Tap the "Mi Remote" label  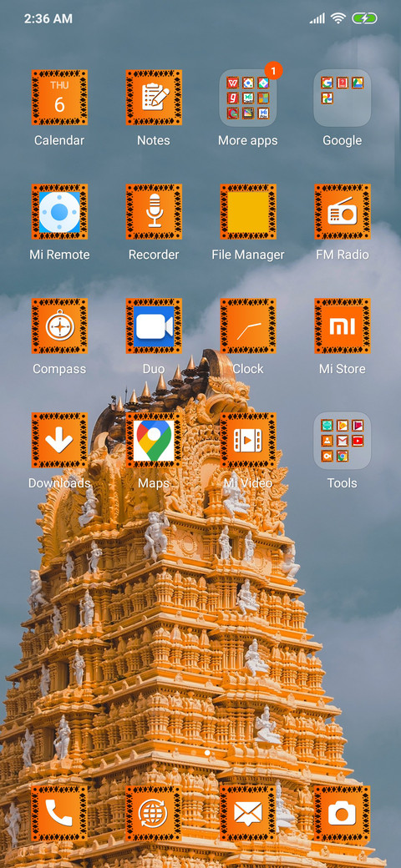[59, 255]
